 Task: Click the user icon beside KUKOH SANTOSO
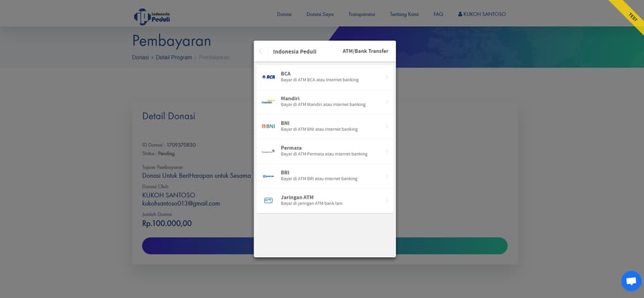(x=460, y=14)
